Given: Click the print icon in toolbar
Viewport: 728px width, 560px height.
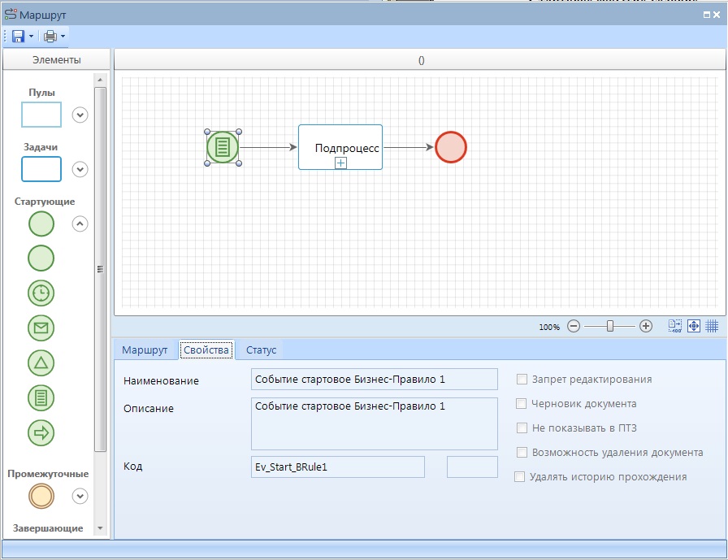Looking at the screenshot, I should 50,37.
